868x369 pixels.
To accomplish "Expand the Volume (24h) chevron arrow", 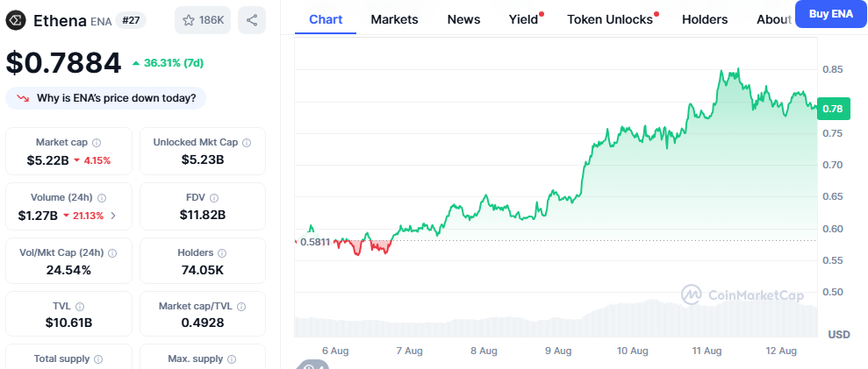I will click(113, 216).
